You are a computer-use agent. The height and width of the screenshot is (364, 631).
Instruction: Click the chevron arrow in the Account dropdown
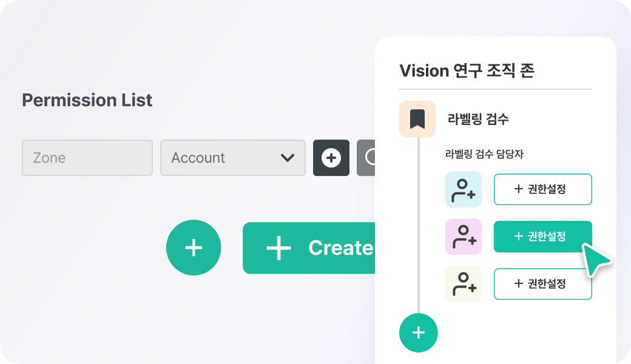pyautogui.click(x=288, y=158)
